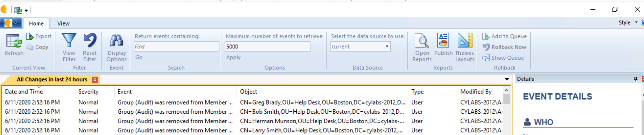Switch to the Home ribbon tab
Screen dimensions: 644x135
click(x=36, y=24)
